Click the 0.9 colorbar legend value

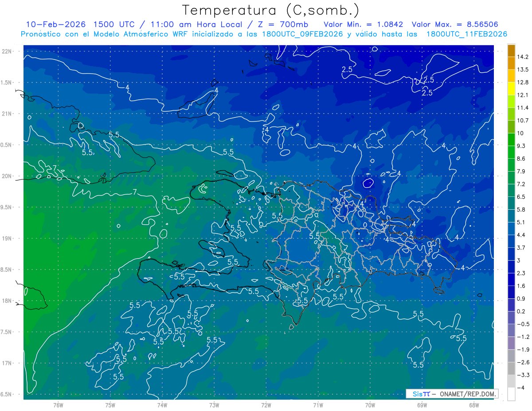click(x=522, y=298)
